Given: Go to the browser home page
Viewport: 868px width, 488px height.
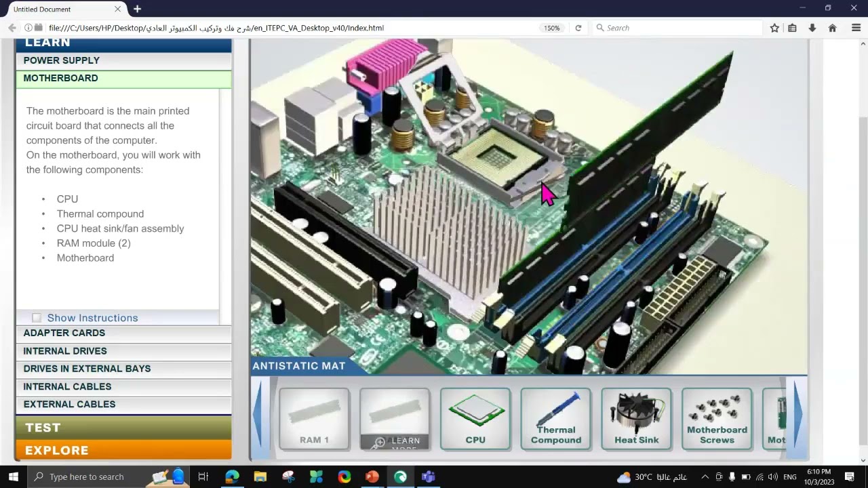Looking at the screenshot, I should [832, 28].
